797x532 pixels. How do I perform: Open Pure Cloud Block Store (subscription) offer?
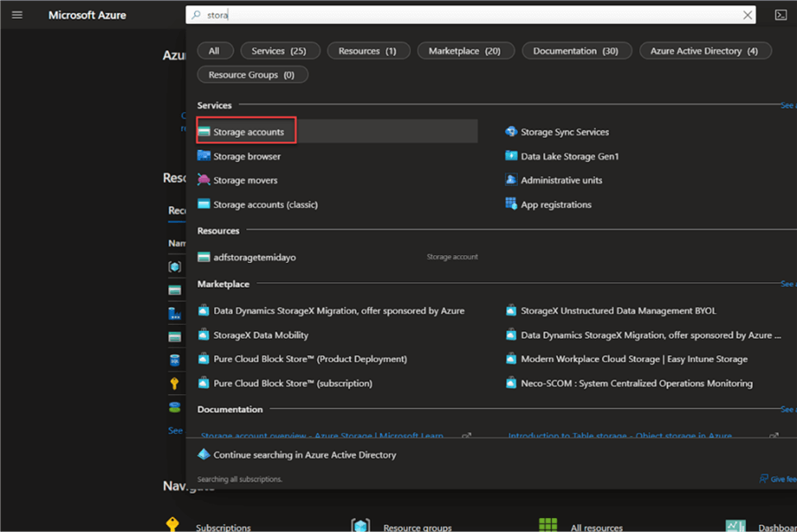(x=292, y=383)
